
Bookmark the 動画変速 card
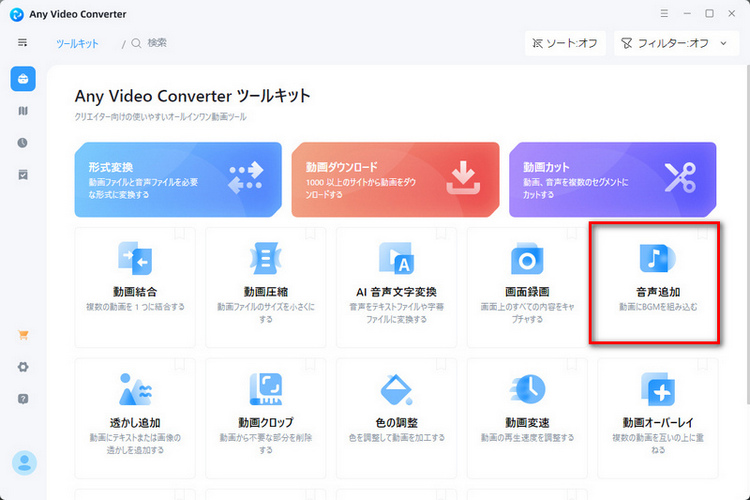pos(572,364)
